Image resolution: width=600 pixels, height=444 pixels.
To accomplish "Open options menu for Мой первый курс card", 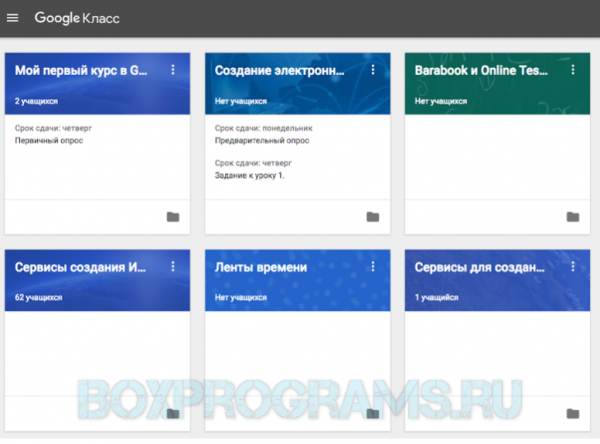I will 173,70.
